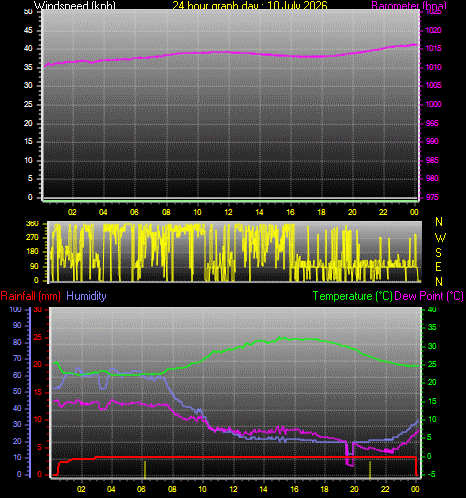
Task: Click the "995" barometer axis value
Action: coord(432,123)
